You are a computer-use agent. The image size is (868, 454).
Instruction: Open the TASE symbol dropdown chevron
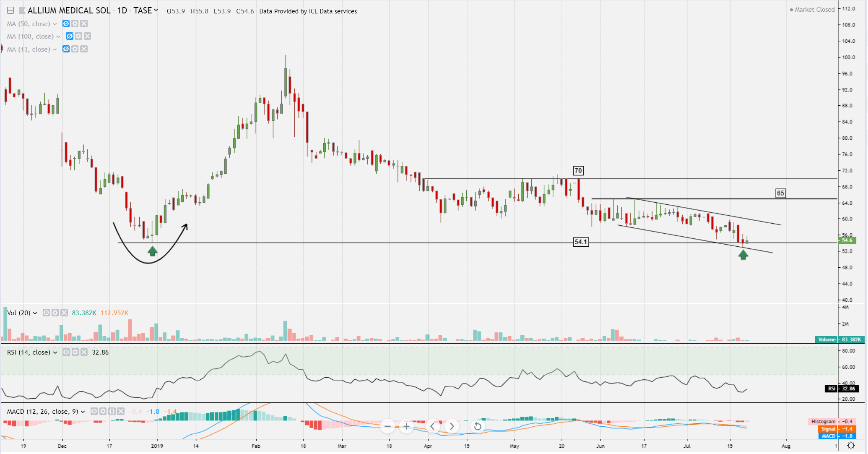(x=156, y=10)
